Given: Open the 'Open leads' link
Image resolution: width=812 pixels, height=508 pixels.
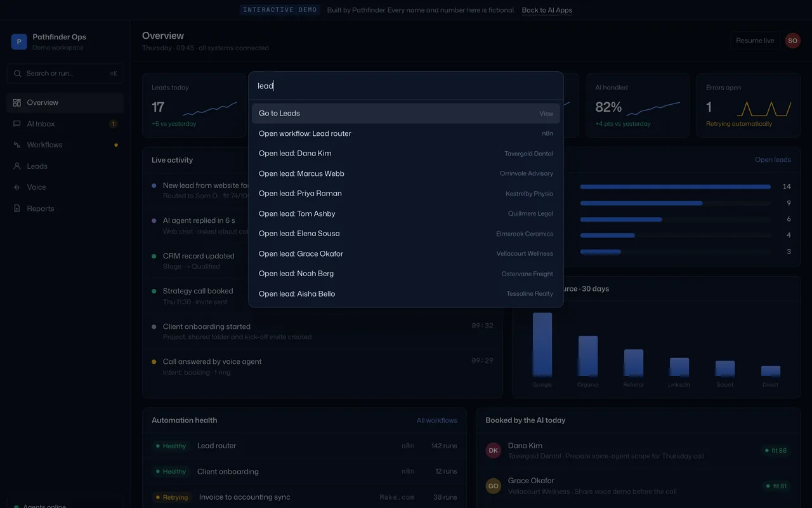Looking at the screenshot, I should (773, 160).
